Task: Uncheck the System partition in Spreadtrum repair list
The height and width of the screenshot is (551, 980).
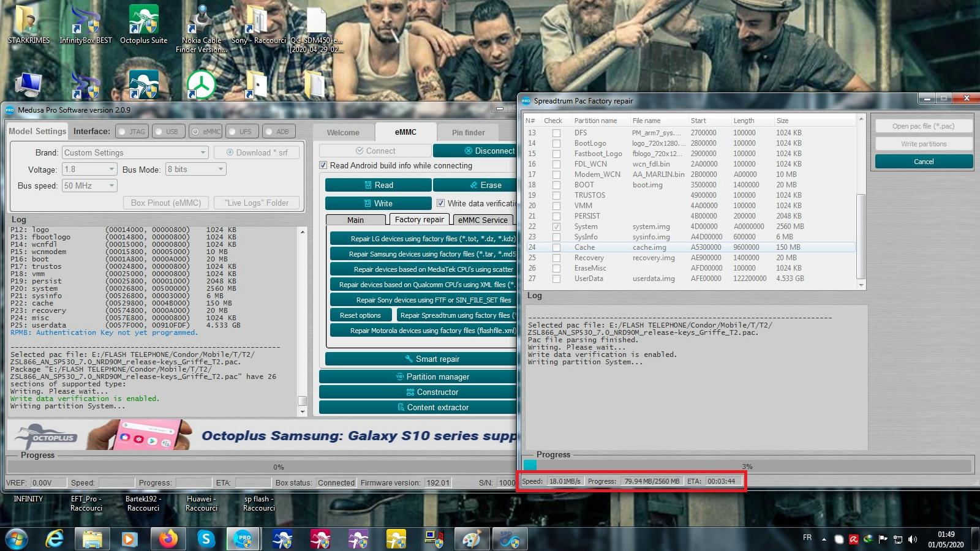Action: click(556, 226)
